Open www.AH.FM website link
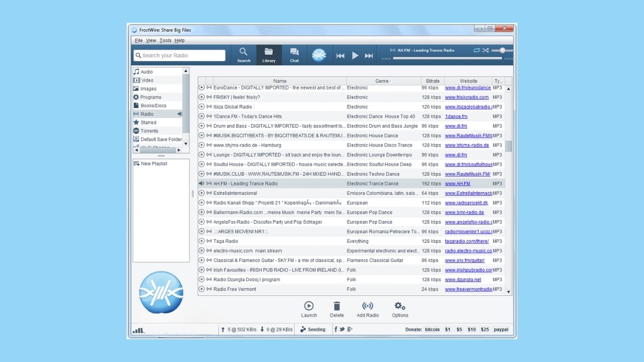This screenshot has width=644, height=362. point(458,184)
